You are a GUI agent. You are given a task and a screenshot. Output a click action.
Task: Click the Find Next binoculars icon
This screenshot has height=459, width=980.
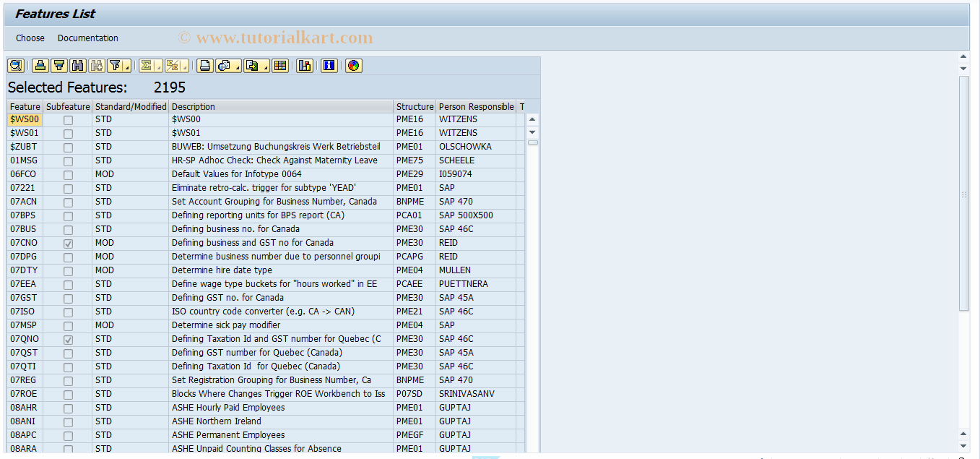pos(97,66)
